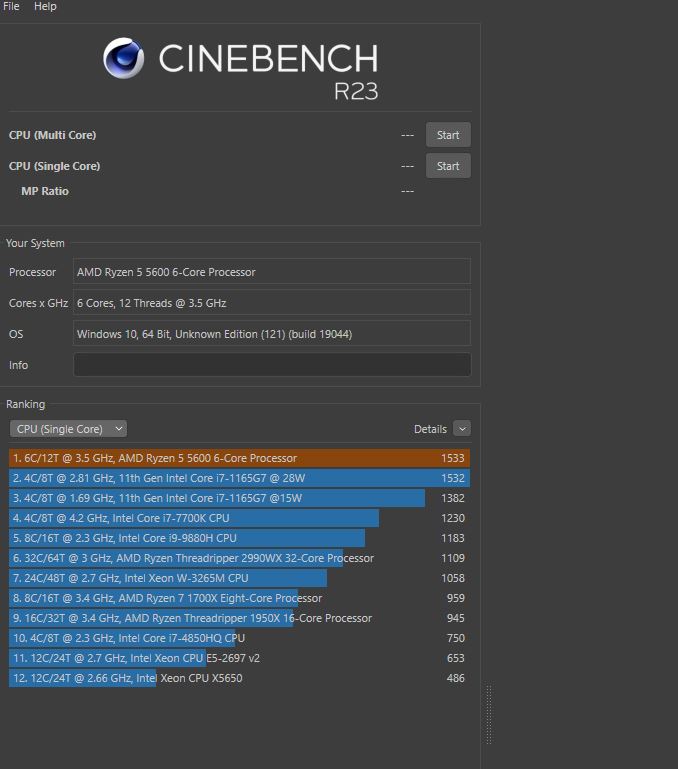Select ranking row Xeon CPU X5650
The image size is (678, 769).
pos(239,678)
